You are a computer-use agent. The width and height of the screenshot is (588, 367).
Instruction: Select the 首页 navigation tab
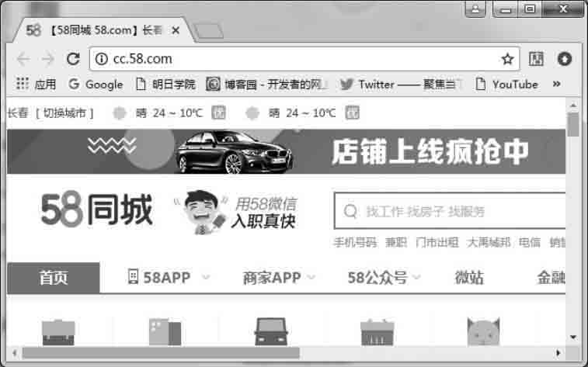tap(54, 278)
